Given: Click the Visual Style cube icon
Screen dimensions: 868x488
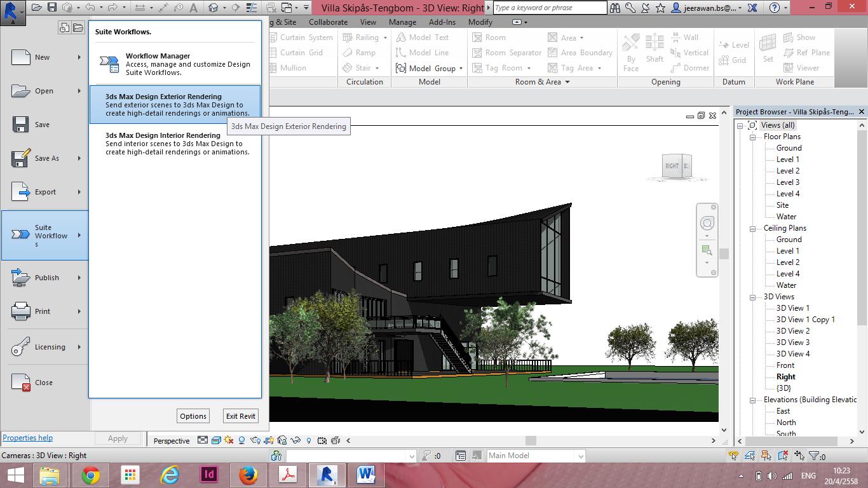Looking at the screenshot, I should (216, 440).
